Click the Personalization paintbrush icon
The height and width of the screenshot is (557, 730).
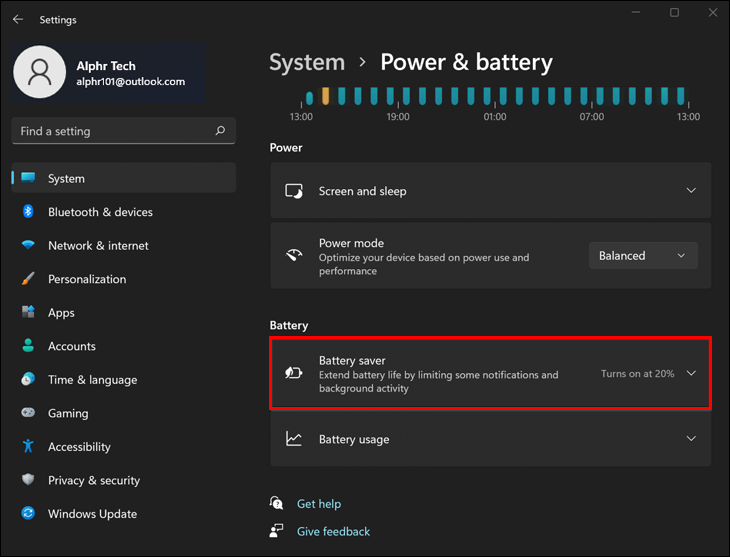point(28,279)
